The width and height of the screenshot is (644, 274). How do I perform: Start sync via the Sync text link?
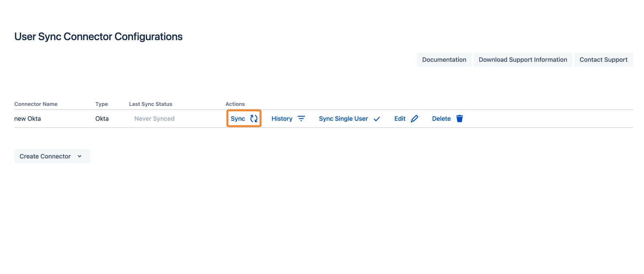pyautogui.click(x=238, y=119)
